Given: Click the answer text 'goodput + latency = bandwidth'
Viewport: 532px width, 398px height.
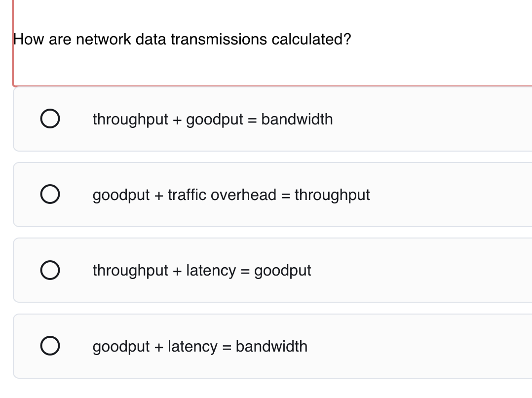Looking at the screenshot, I should coord(199,346).
